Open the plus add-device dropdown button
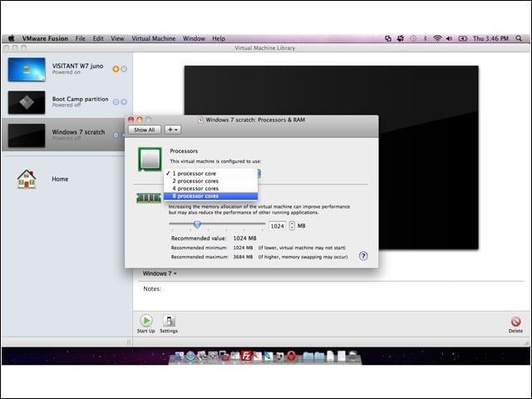 173,130
